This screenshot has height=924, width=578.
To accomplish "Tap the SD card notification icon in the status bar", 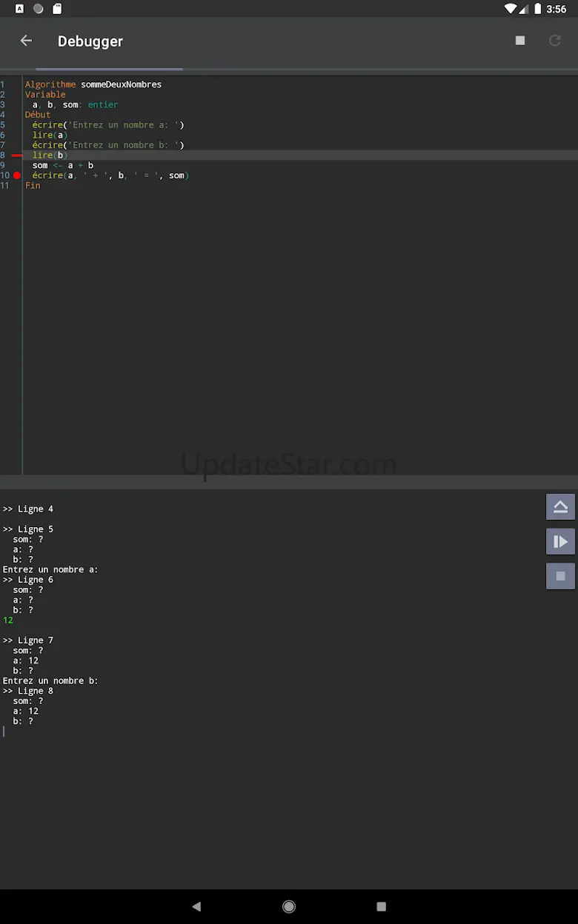I will [x=57, y=9].
